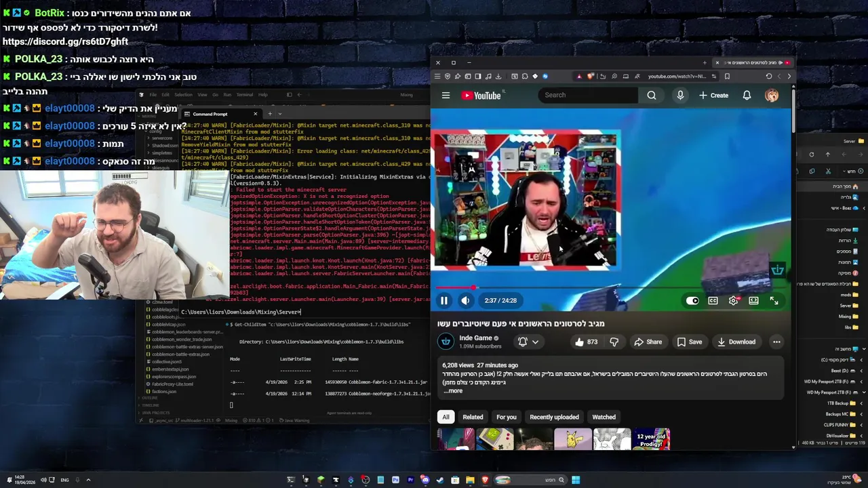Select the For you filter chip
Viewport: 868px width, 488px height.
click(506, 417)
